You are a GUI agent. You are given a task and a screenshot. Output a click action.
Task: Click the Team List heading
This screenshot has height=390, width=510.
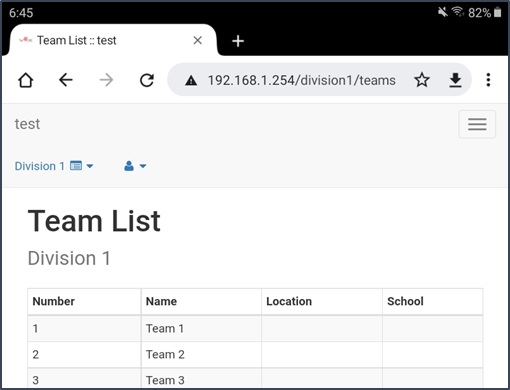tap(94, 221)
